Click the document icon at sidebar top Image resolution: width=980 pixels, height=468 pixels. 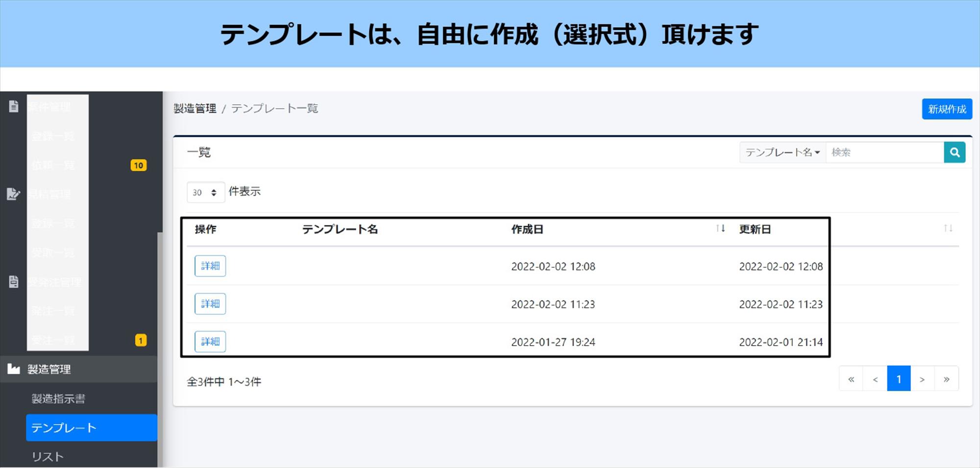tap(14, 106)
